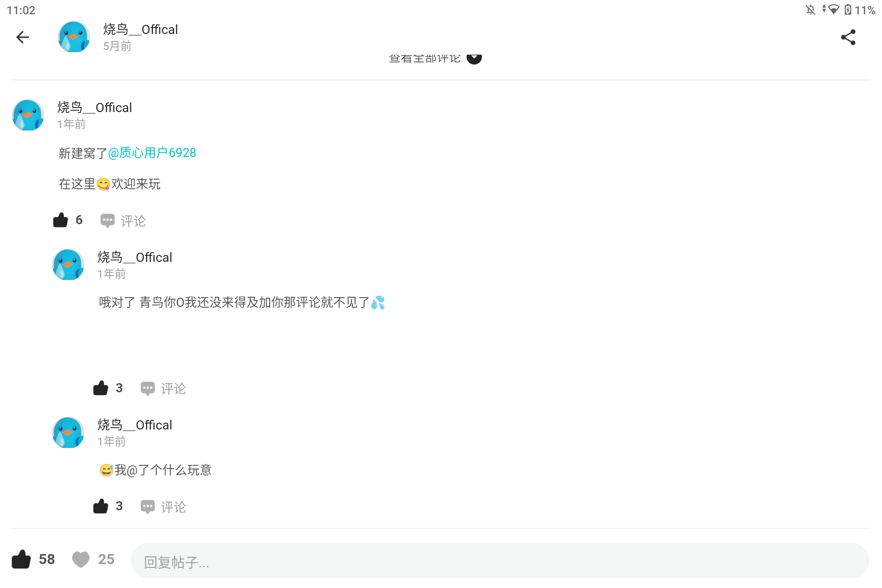Open the reply bubble icon under the 我@了个什么玩意 reply
The image size is (882, 588).
[x=147, y=507]
